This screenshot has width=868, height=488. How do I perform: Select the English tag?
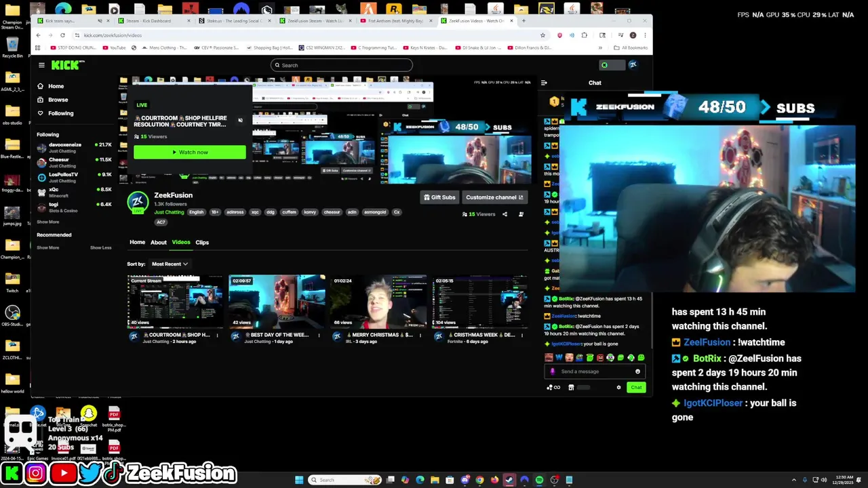coord(196,212)
